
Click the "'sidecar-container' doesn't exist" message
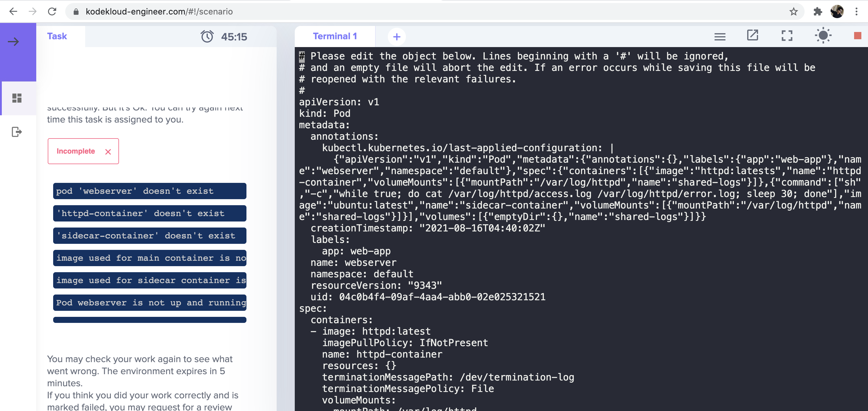tap(149, 236)
